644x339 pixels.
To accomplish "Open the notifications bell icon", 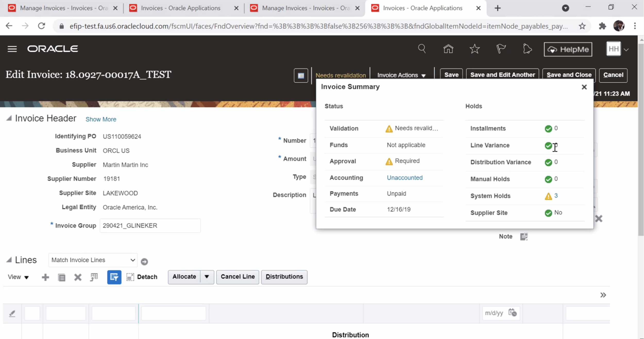I will point(527,49).
